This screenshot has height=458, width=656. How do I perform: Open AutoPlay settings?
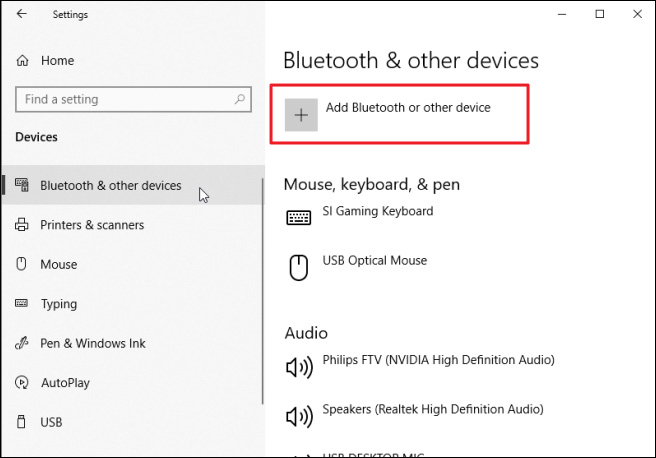coord(133,382)
